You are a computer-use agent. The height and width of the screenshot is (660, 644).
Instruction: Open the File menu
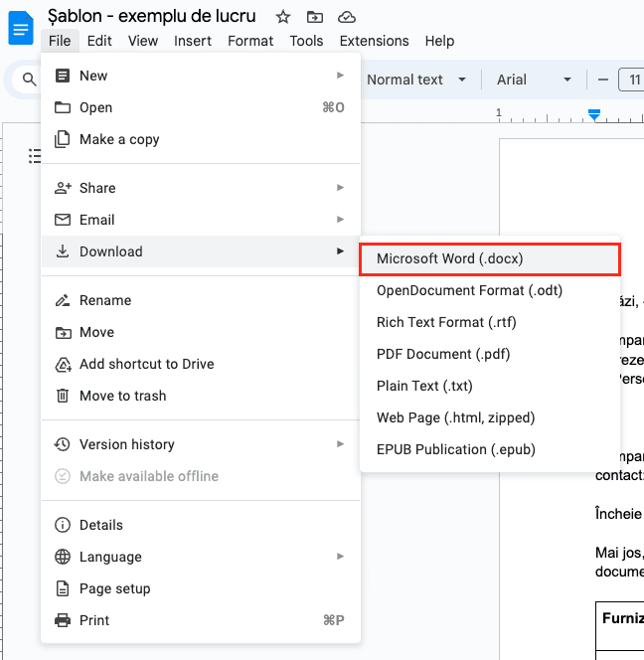click(x=60, y=41)
